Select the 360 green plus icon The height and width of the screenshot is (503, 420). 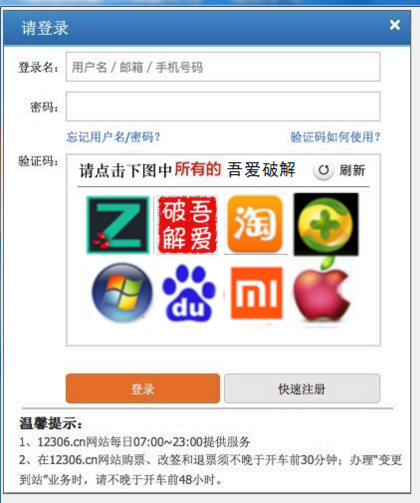[326, 224]
